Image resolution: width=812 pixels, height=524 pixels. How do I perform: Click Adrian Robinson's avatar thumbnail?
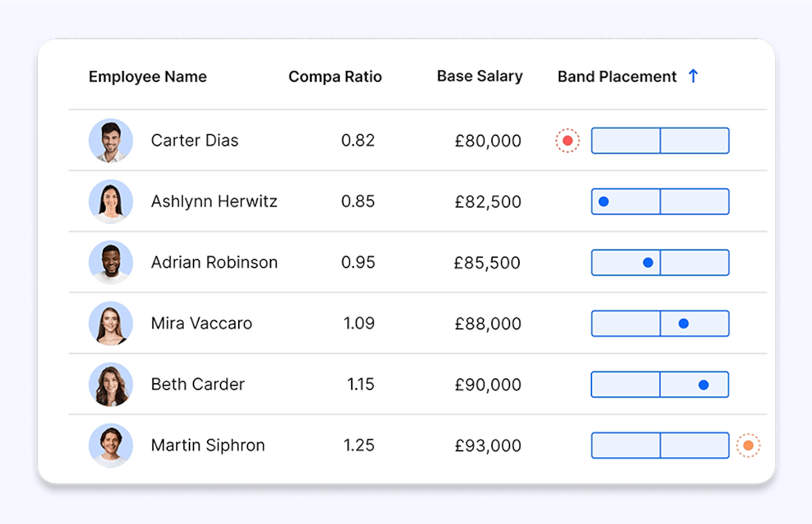[111, 262]
